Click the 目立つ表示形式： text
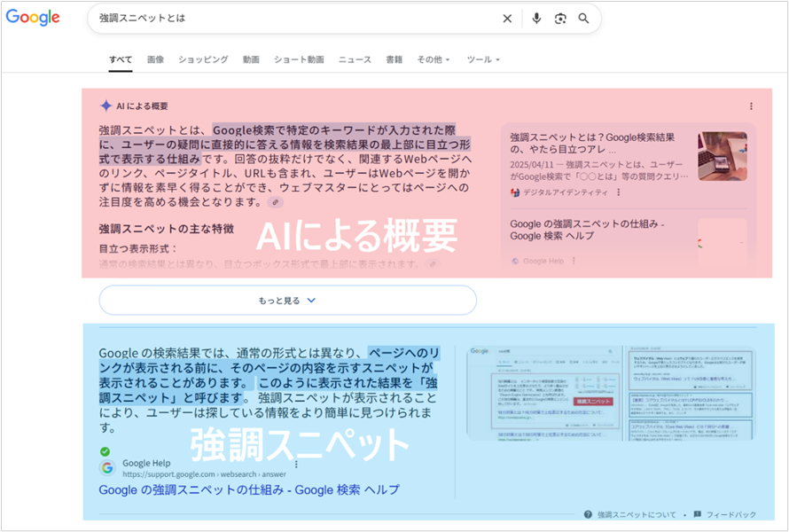Screen dimensions: 789x532 138,248
